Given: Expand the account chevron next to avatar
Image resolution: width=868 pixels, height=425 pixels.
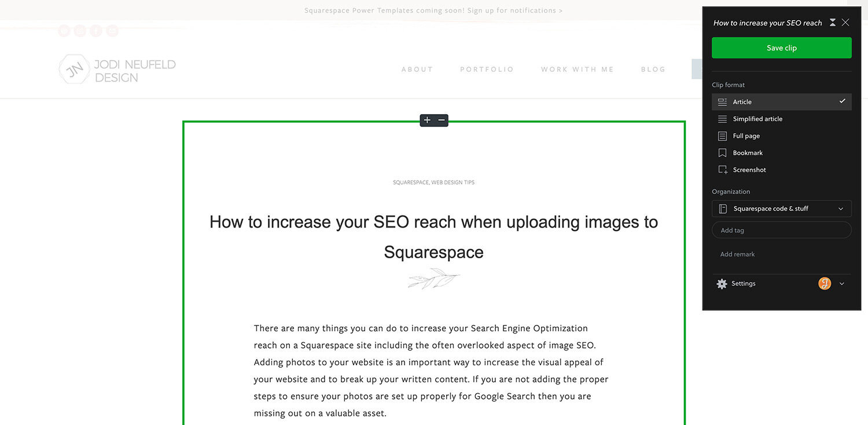Looking at the screenshot, I should 842,284.
